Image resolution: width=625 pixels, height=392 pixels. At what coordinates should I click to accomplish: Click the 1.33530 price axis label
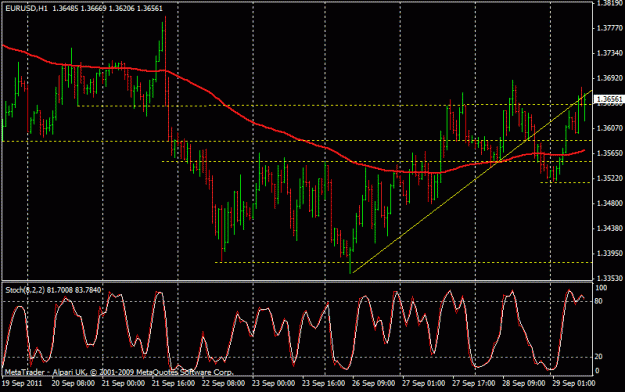[609, 278]
